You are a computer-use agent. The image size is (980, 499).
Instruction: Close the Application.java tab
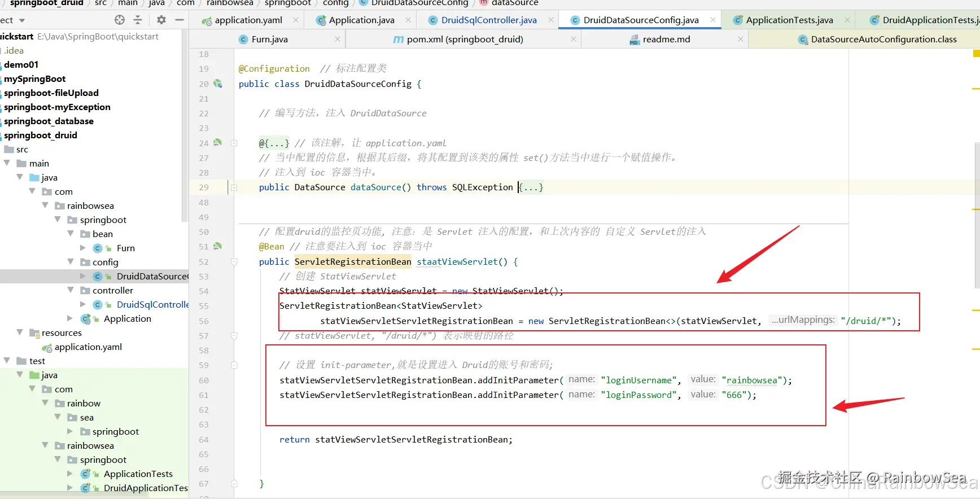[408, 20]
